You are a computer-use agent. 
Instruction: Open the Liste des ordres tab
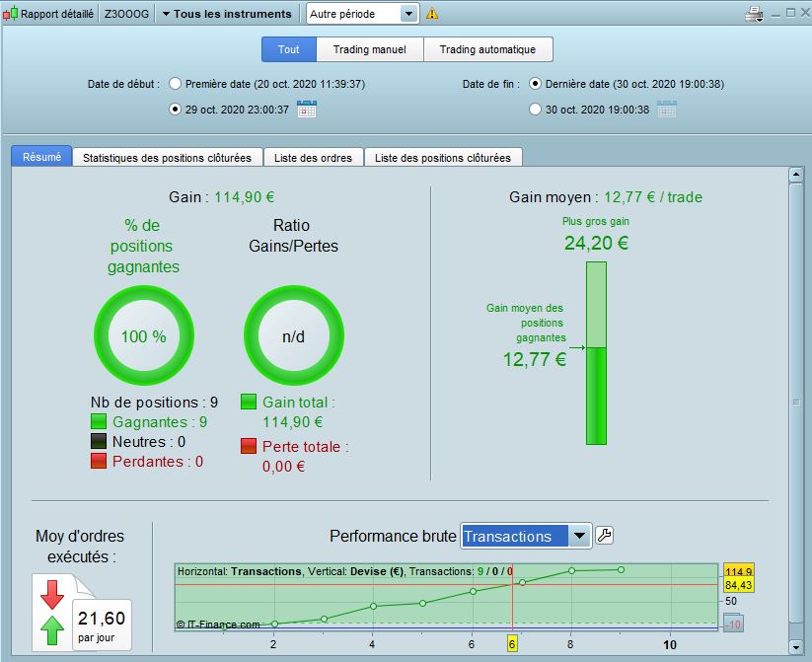click(313, 158)
